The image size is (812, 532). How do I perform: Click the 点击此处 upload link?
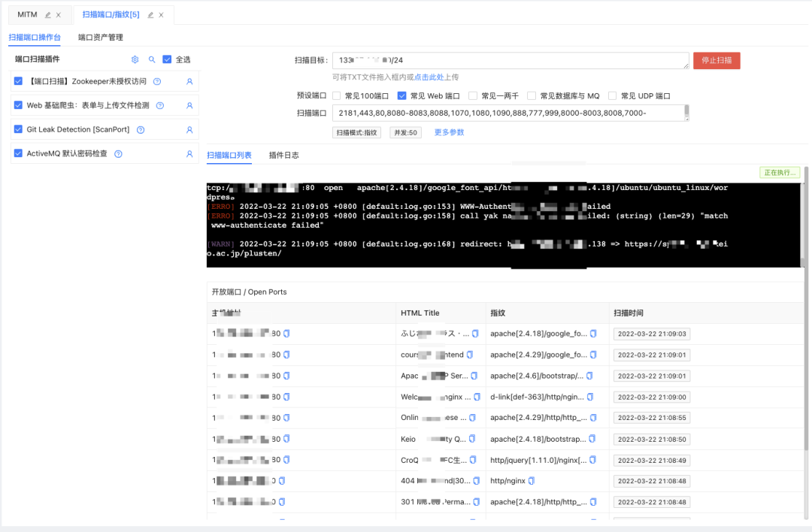[x=429, y=77]
